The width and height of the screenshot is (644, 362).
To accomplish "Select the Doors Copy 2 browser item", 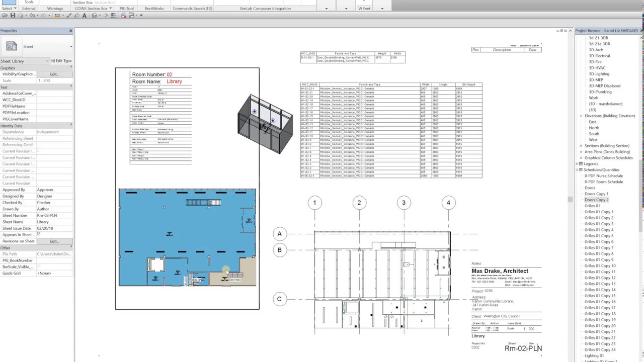I will pos(596,200).
